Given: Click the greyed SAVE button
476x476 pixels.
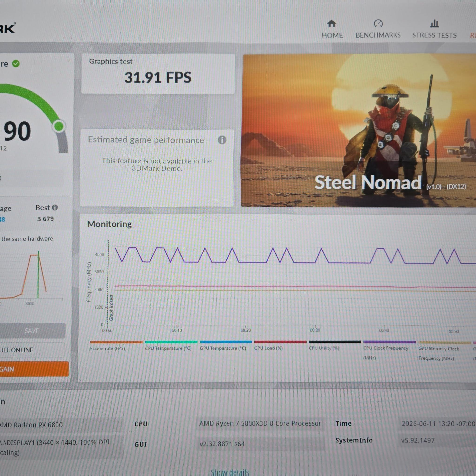Looking at the screenshot, I should click(32, 331).
